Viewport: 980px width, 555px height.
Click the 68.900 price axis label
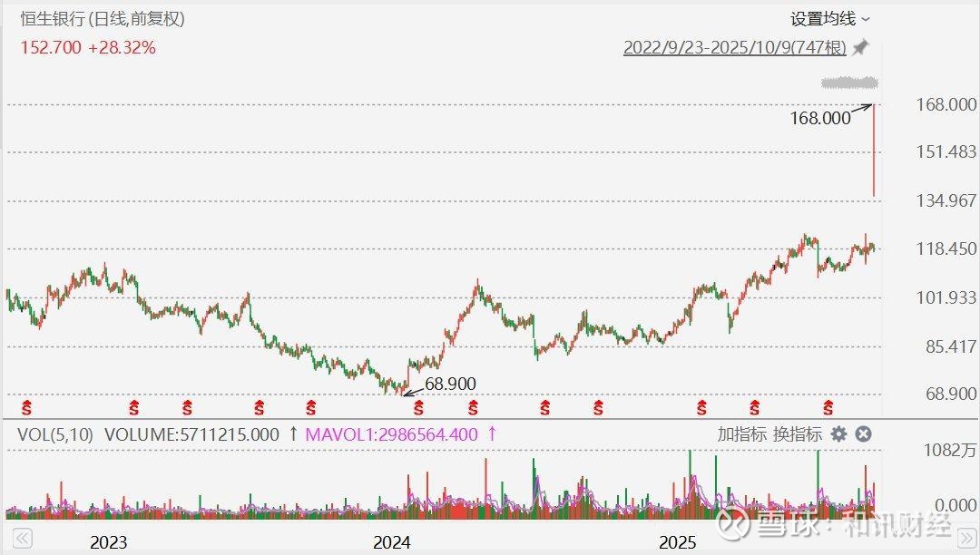point(950,394)
